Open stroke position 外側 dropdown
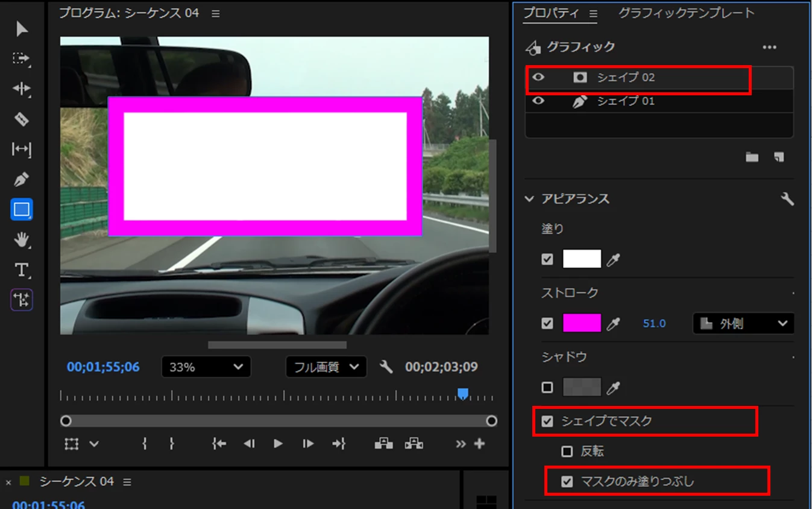Screen dimensions: 812x509 click(743, 323)
